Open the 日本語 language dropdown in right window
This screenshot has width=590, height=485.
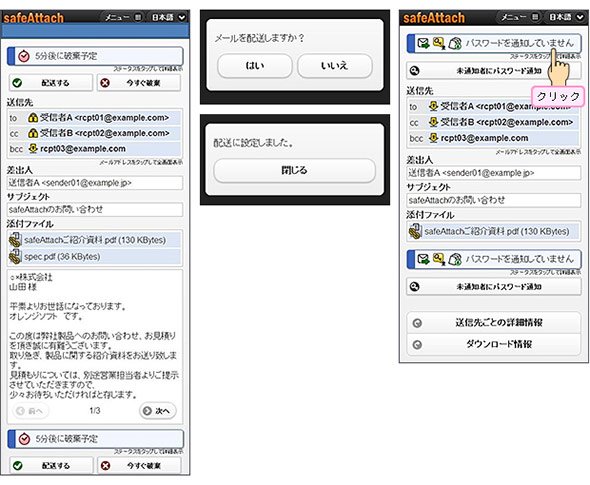(567, 17)
